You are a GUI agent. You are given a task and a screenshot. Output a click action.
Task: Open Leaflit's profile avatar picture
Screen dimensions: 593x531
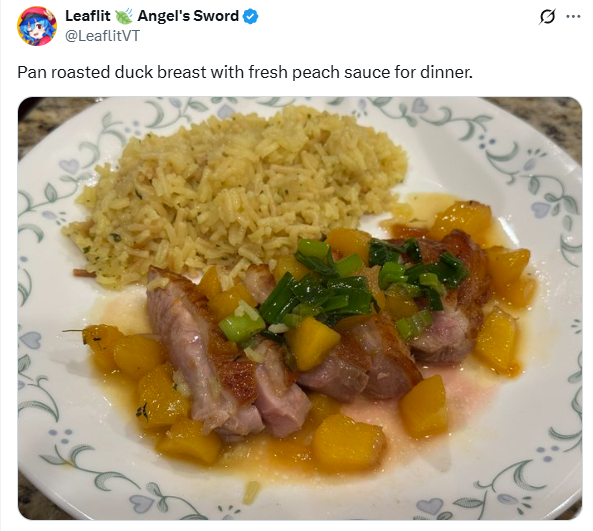click(37, 26)
